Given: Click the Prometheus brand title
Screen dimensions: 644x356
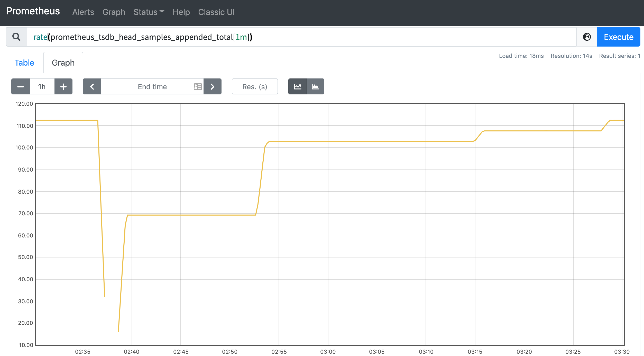Looking at the screenshot, I should coord(33,11).
